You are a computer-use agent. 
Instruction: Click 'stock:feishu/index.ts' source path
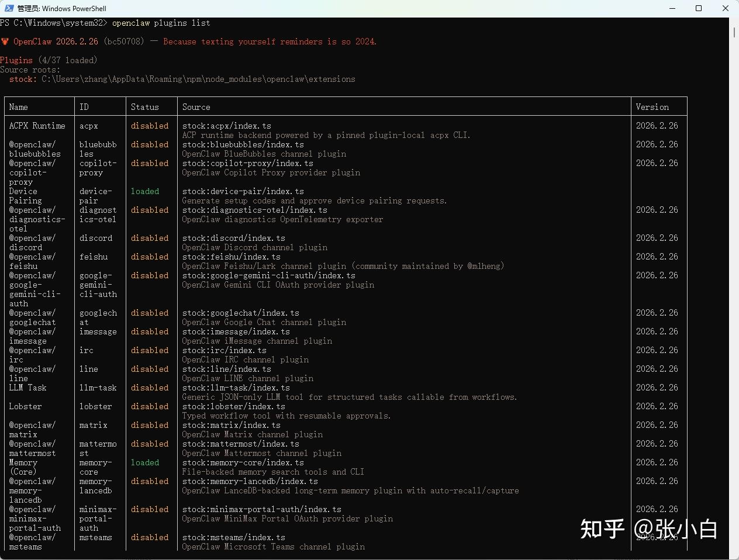232,257
